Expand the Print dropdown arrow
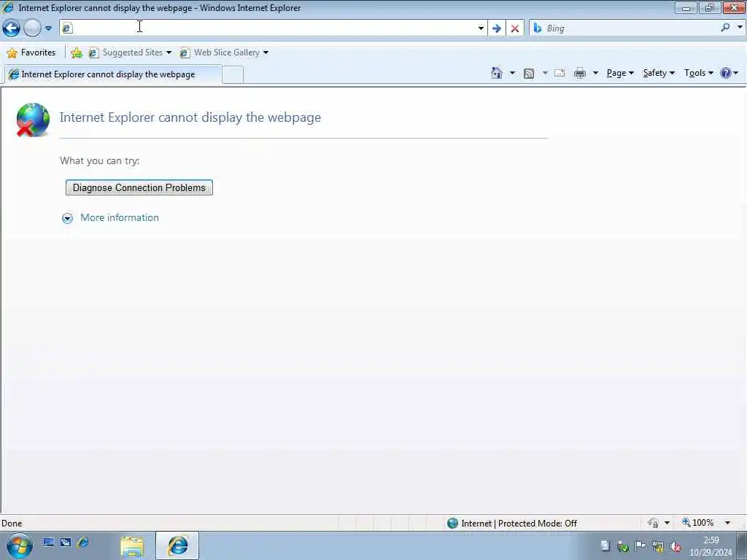Image resolution: width=747 pixels, height=560 pixels. click(595, 73)
